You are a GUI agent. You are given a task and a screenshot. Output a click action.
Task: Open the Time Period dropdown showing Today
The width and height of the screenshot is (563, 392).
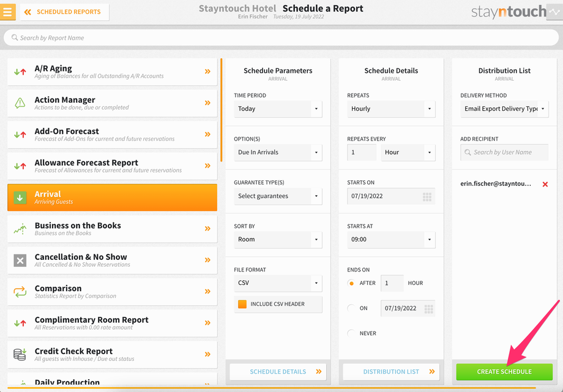(x=278, y=109)
